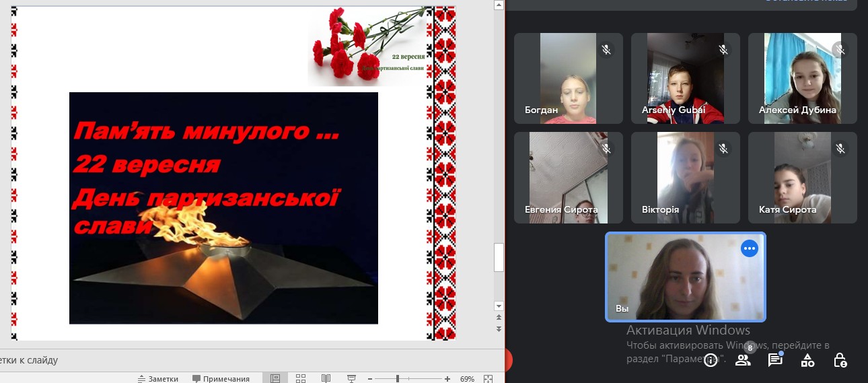The height and width of the screenshot is (383, 868).
Task: Click the zoom slider handle
Action: tap(398, 379)
